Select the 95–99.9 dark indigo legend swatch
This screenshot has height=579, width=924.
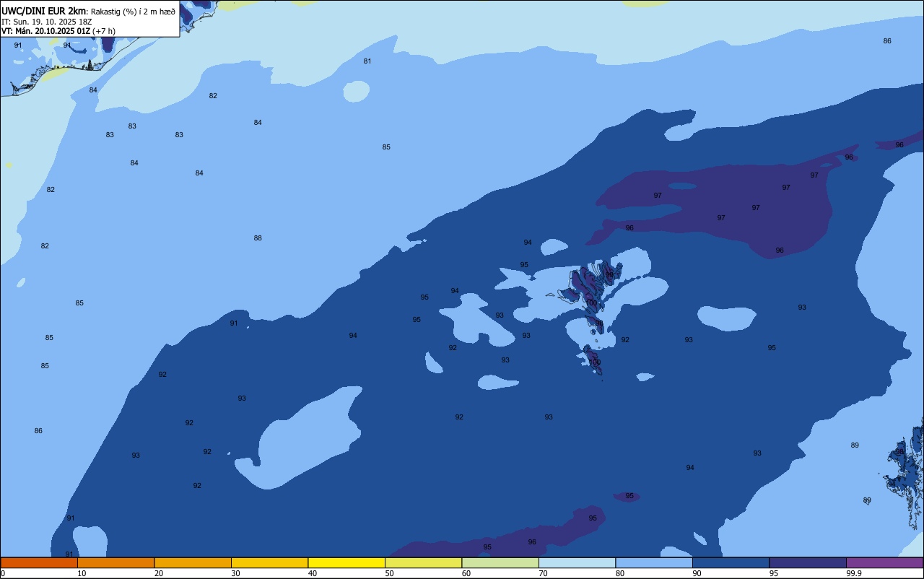(x=808, y=562)
